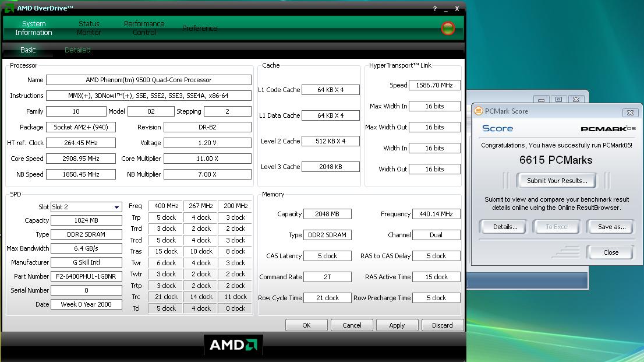
Task: Click the OK button
Action: [306, 325]
